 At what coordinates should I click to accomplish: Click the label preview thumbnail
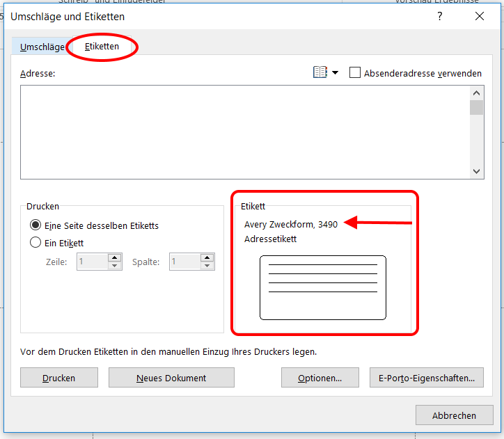pos(322,287)
